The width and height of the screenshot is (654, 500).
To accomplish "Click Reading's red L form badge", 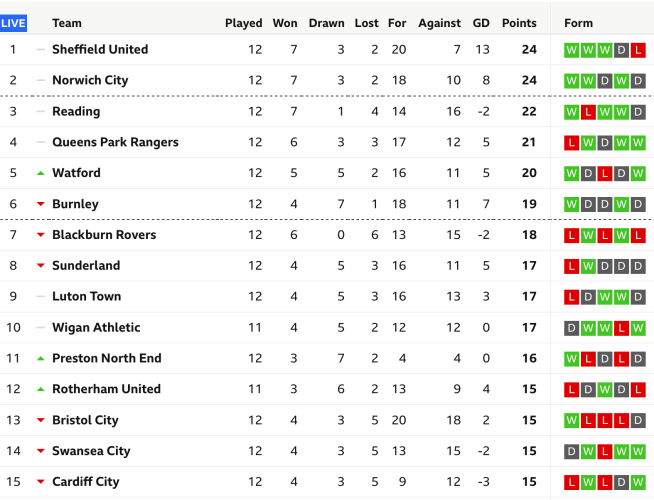I will [588, 112].
